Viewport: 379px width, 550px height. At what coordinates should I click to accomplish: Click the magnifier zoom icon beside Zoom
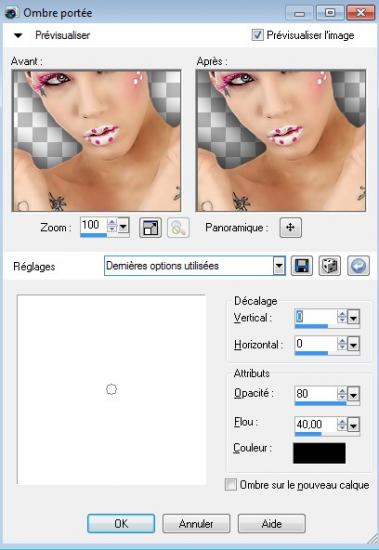coord(178,228)
